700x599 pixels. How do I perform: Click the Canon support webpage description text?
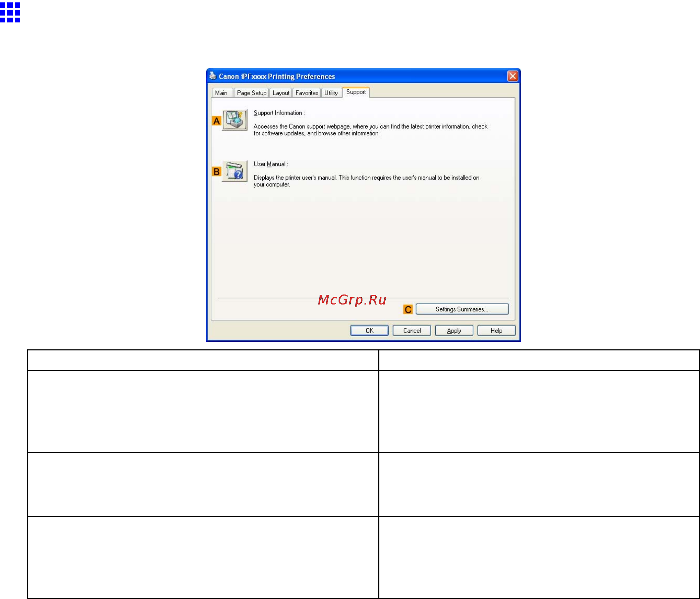pyautogui.click(x=370, y=130)
